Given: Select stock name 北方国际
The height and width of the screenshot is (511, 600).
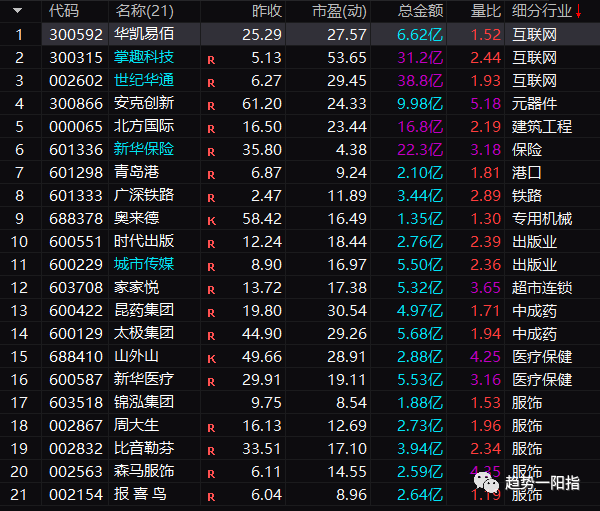Looking at the screenshot, I should 144,126.
